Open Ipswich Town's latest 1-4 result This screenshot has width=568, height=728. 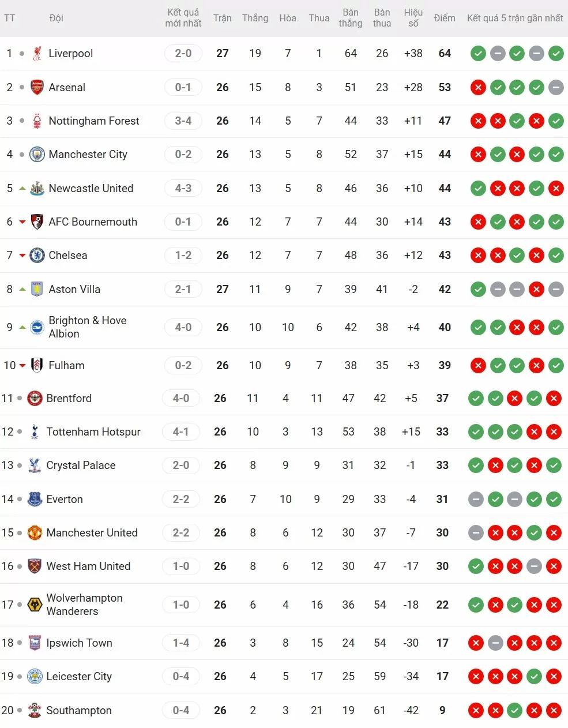point(180,643)
